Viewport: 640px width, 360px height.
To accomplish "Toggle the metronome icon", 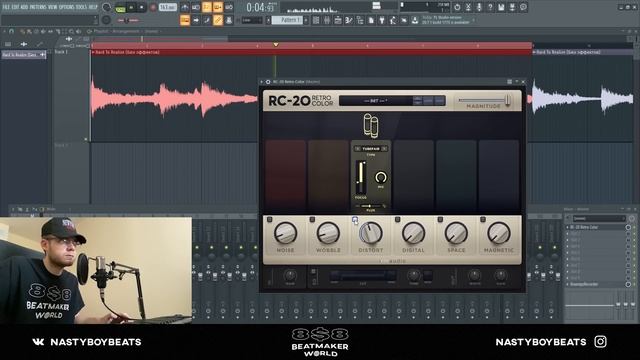I will click(x=185, y=7).
